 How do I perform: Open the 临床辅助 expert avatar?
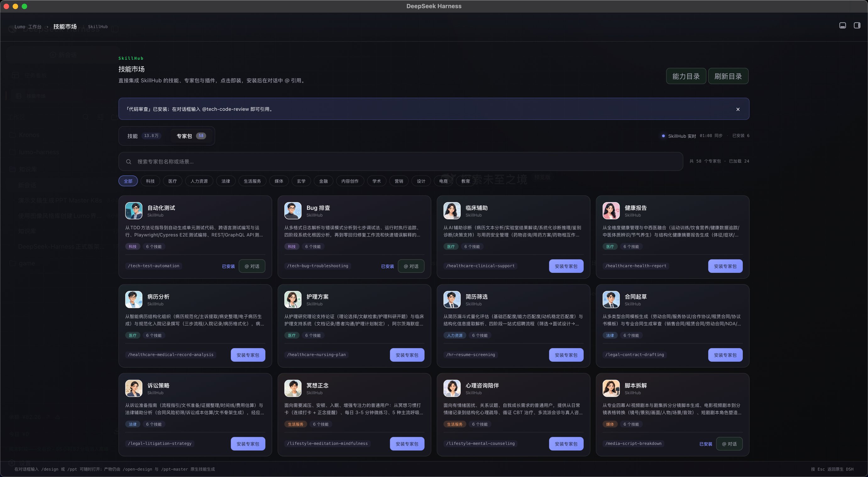(x=452, y=211)
